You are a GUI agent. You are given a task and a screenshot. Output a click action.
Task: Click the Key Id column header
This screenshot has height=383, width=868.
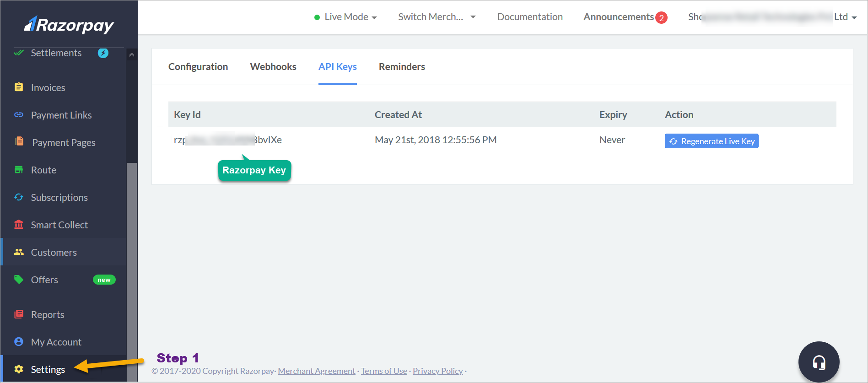click(187, 115)
